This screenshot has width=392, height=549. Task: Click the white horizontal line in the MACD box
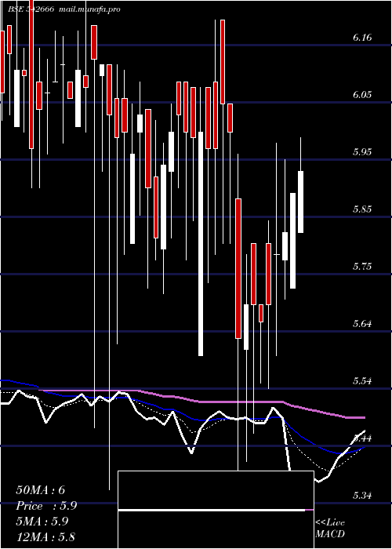(x=212, y=510)
